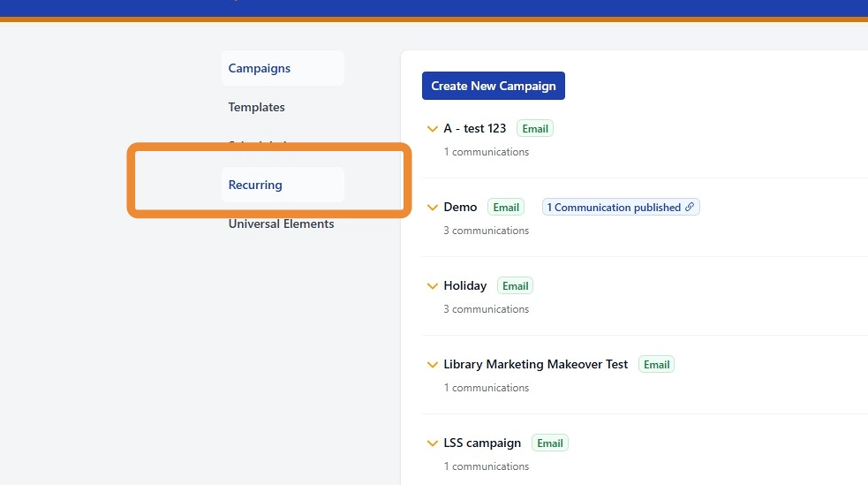Toggle the Holiday campaign chevron
This screenshot has width=868, height=485.
coord(433,286)
